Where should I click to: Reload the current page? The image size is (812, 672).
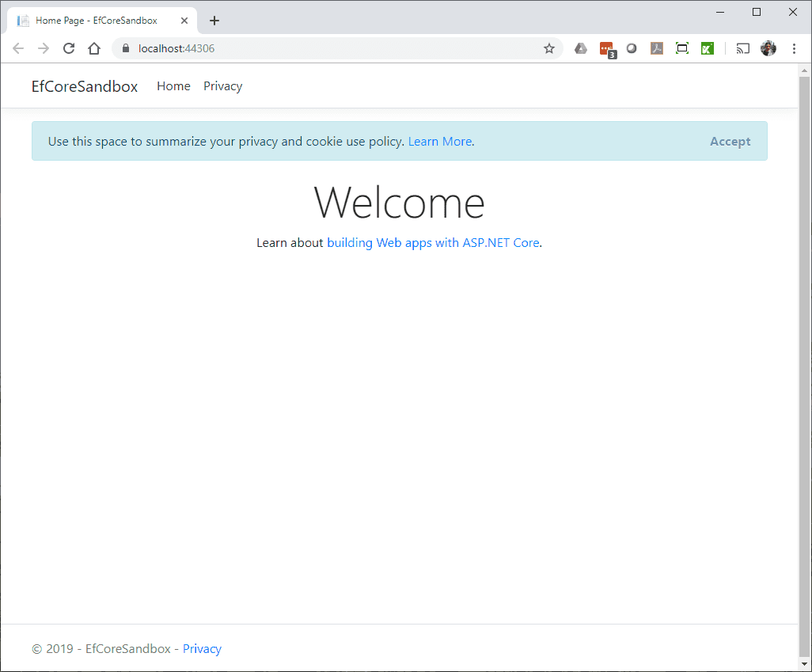(69, 48)
